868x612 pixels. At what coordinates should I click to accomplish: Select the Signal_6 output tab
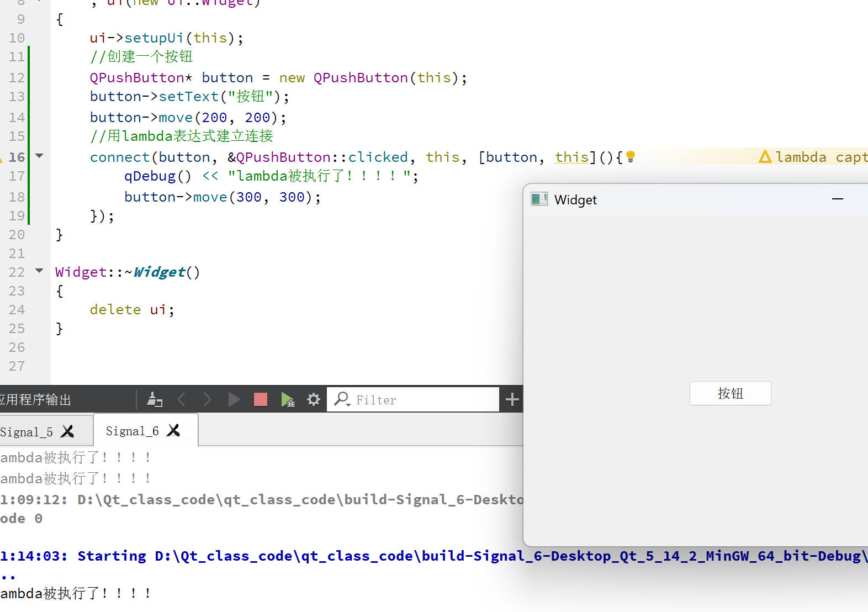(133, 431)
